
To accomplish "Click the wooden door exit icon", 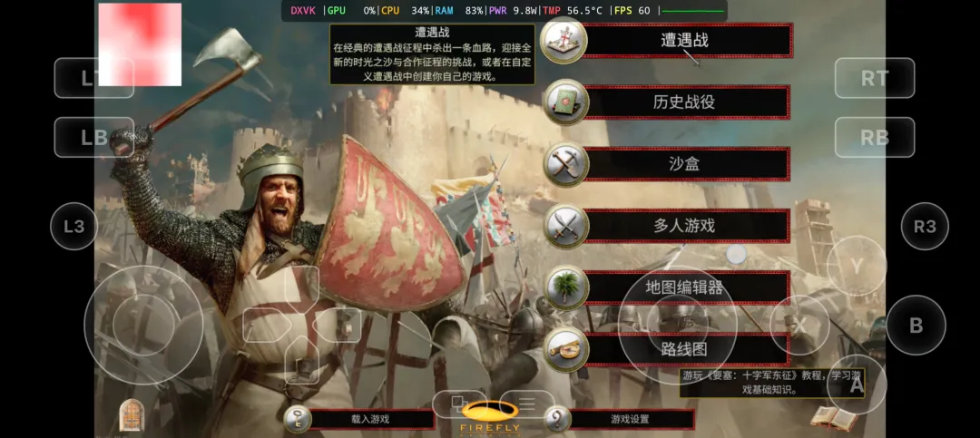I will [132, 415].
